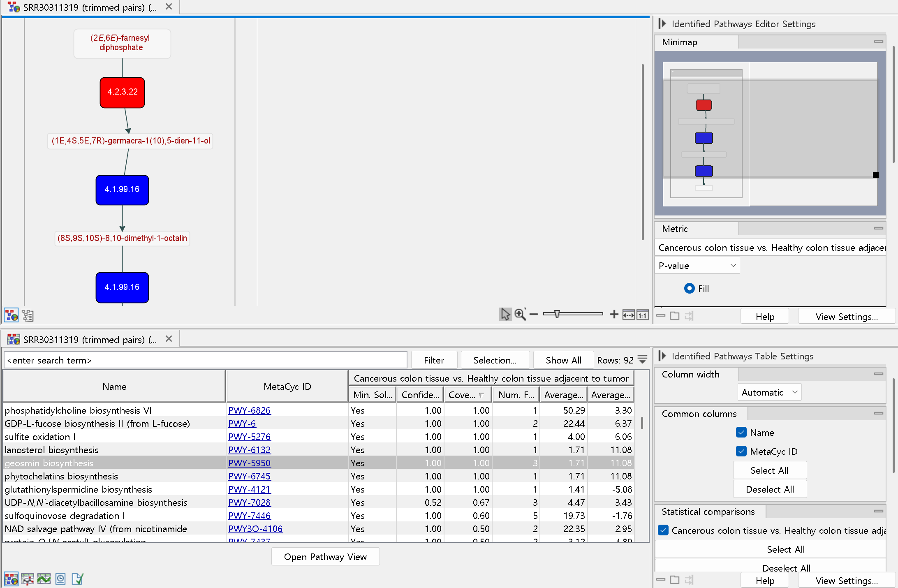Open the Automatic column width dropdown
Viewport: 898px width, 588px height.
(769, 392)
